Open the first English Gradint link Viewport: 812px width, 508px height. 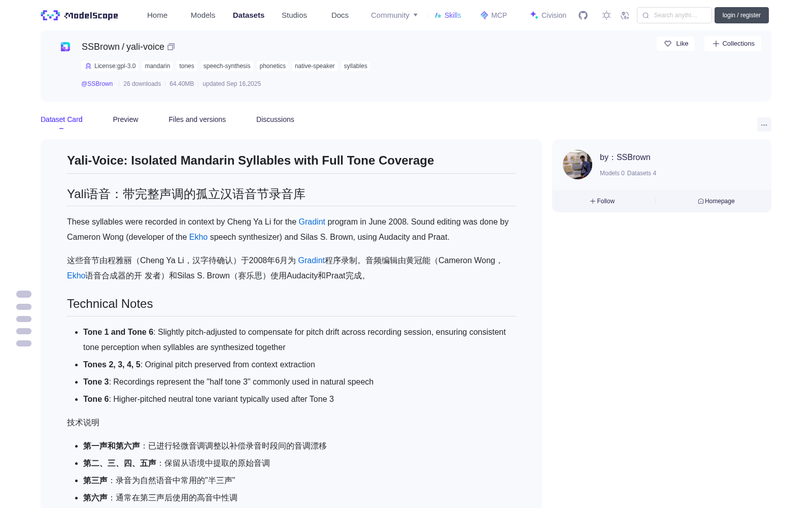[312, 221]
